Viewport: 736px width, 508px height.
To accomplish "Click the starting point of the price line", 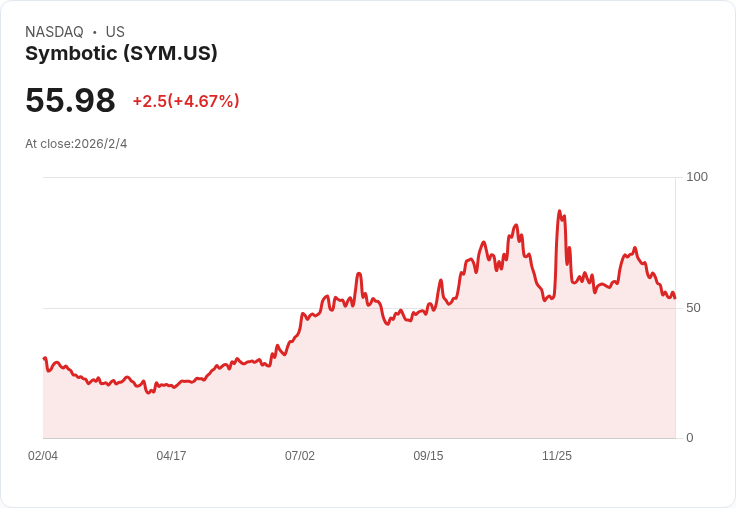I will [44, 358].
